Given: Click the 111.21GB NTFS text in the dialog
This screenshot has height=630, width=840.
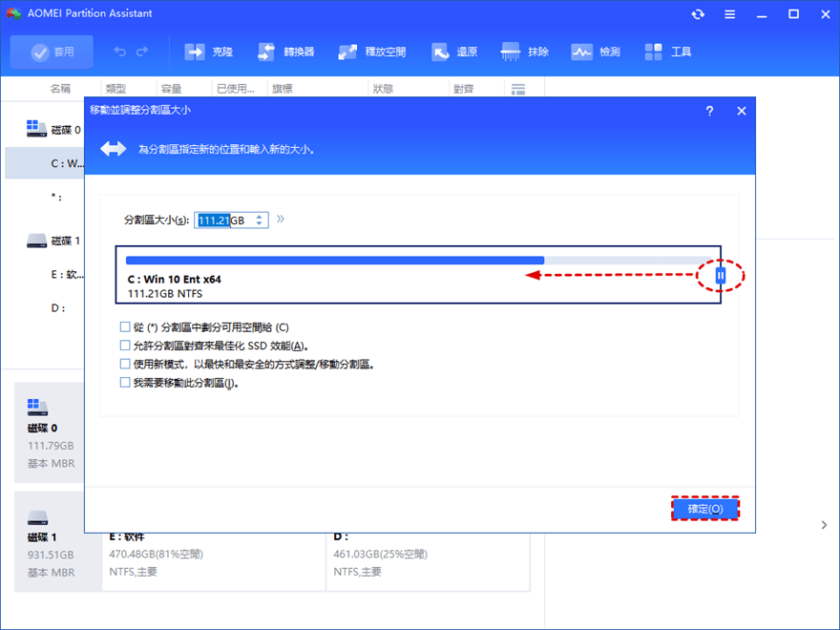Looking at the screenshot, I should (165, 294).
